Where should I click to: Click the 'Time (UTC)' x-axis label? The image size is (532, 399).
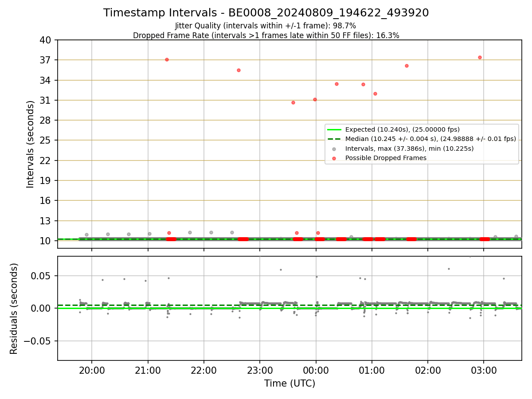coord(289,383)
